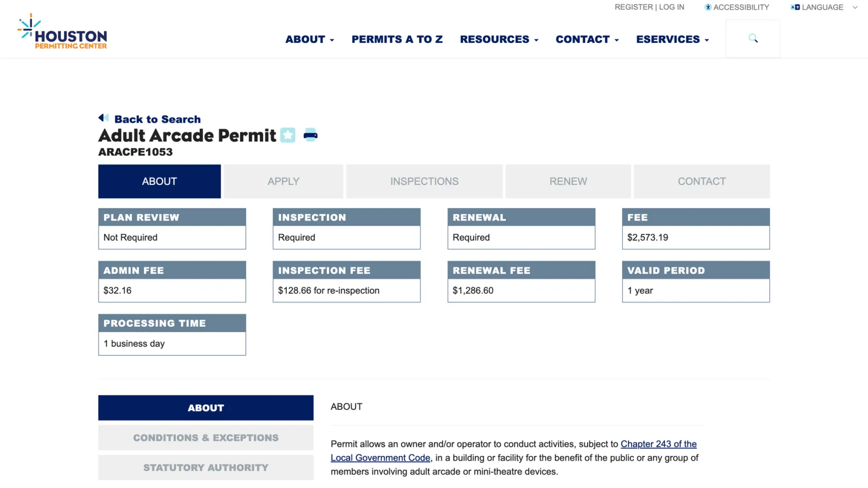The width and height of the screenshot is (868, 488).
Task: Click the search magnifier icon
Action: pyautogui.click(x=753, y=39)
